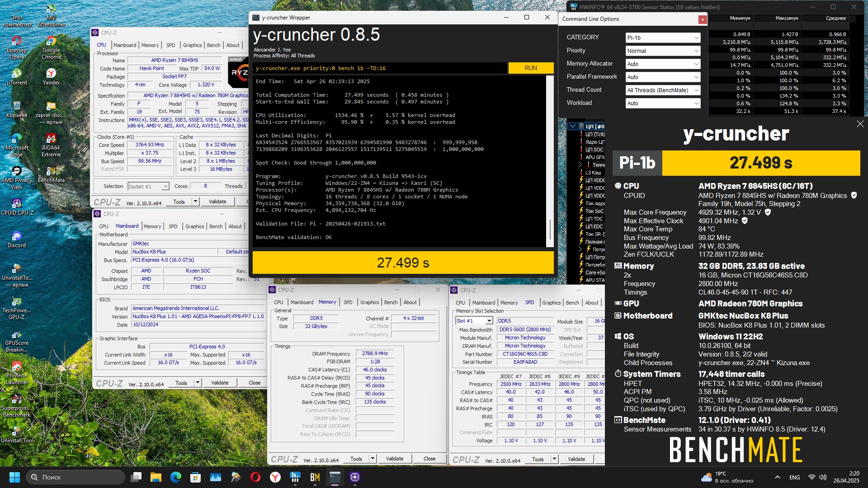Click the CPU-Z taskbar icon

click(355, 477)
